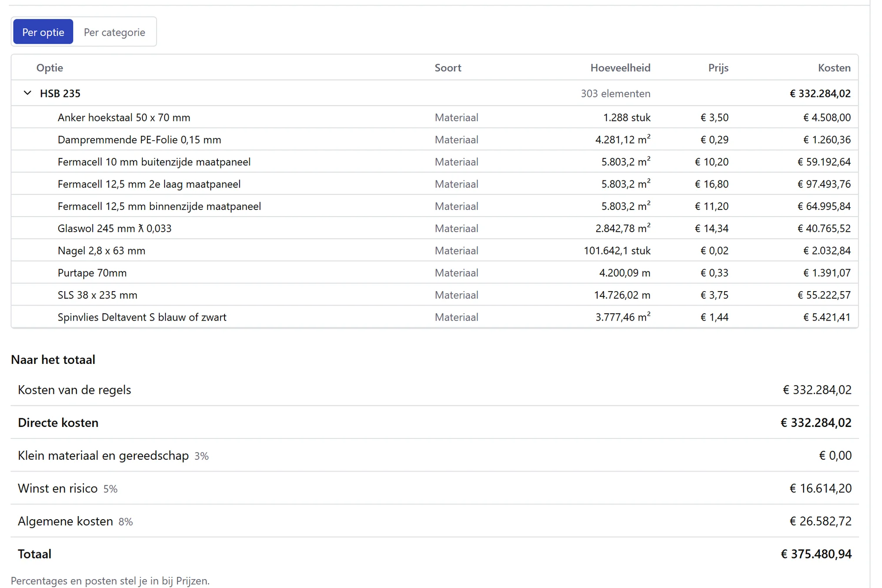Switch to the Per categorie tab
The width and height of the screenshot is (882, 588).
tap(114, 32)
